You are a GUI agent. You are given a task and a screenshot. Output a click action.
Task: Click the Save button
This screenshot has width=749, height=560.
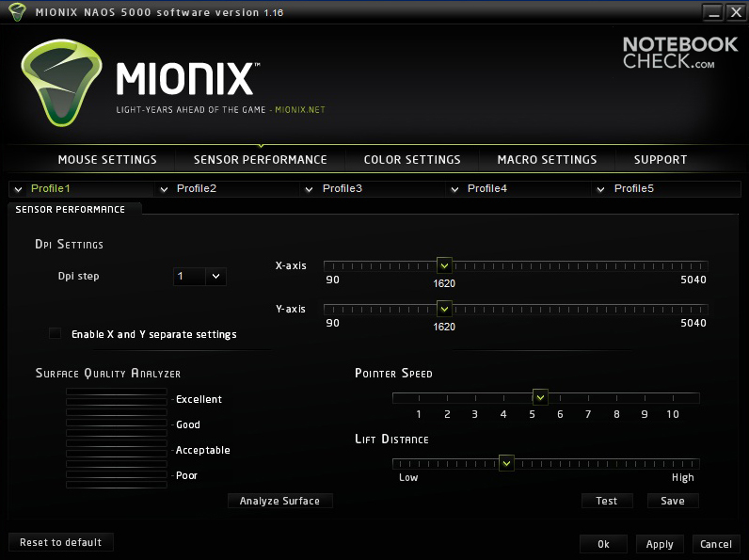point(673,501)
